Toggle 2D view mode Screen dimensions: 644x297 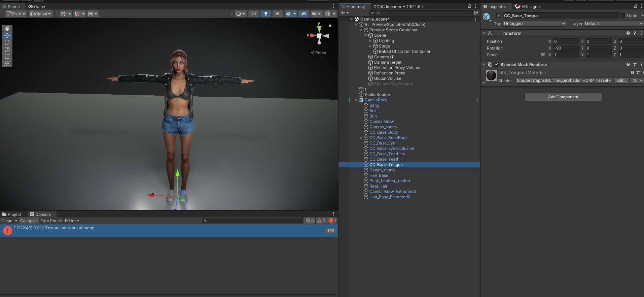tap(254, 14)
